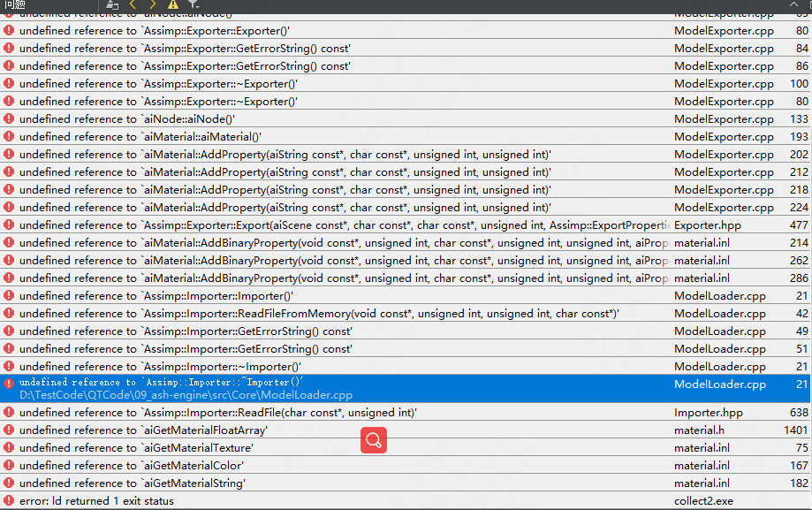This screenshot has height=510, width=812.
Task: Select the aiGetMaterialString error at line 182
Action: click(406, 483)
